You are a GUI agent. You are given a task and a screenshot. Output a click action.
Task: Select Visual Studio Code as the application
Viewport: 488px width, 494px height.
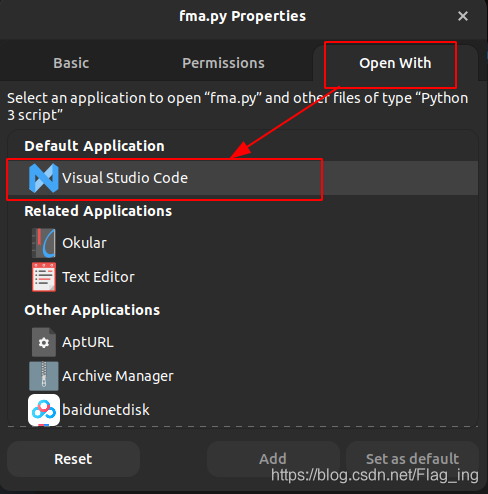[243, 178]
